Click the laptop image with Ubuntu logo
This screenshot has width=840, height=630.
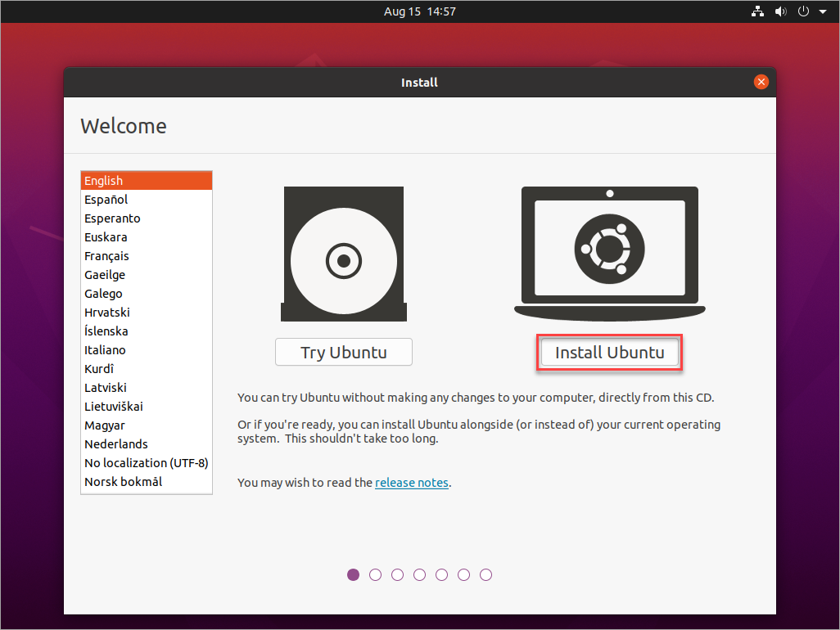tap(610, 254)
